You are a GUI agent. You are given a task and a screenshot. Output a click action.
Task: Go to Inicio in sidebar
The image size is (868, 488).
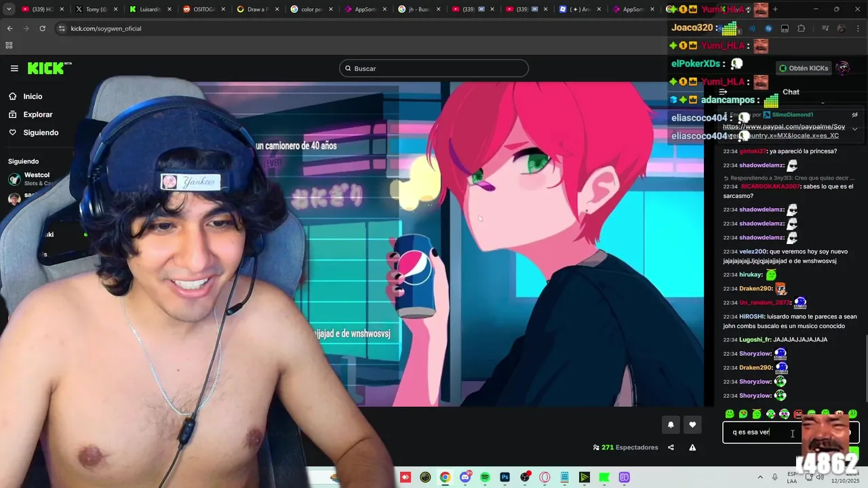click(x=33, y=96)
